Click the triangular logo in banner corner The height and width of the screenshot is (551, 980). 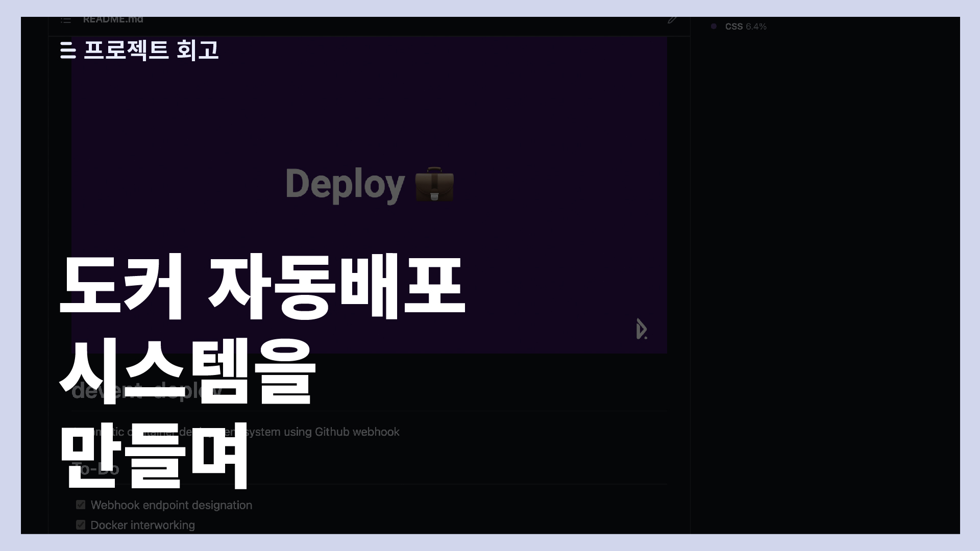pos(641,329)
